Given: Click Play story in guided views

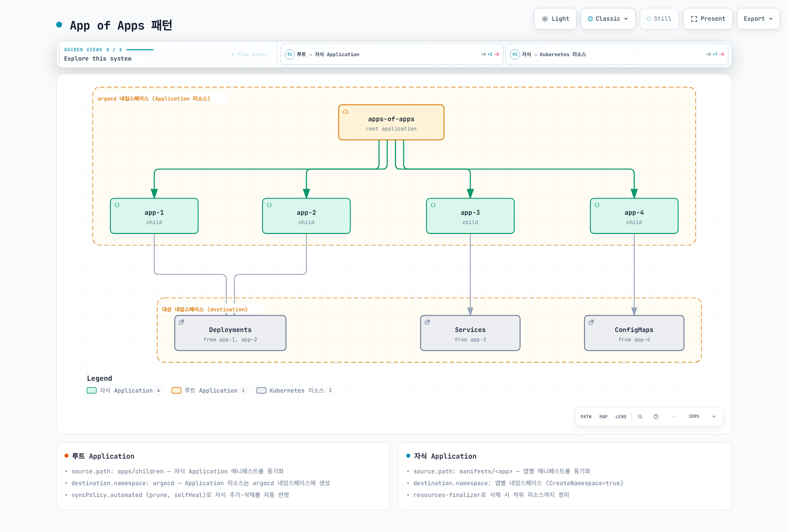Looking at the screenshot, I should [x=249, y=55].
